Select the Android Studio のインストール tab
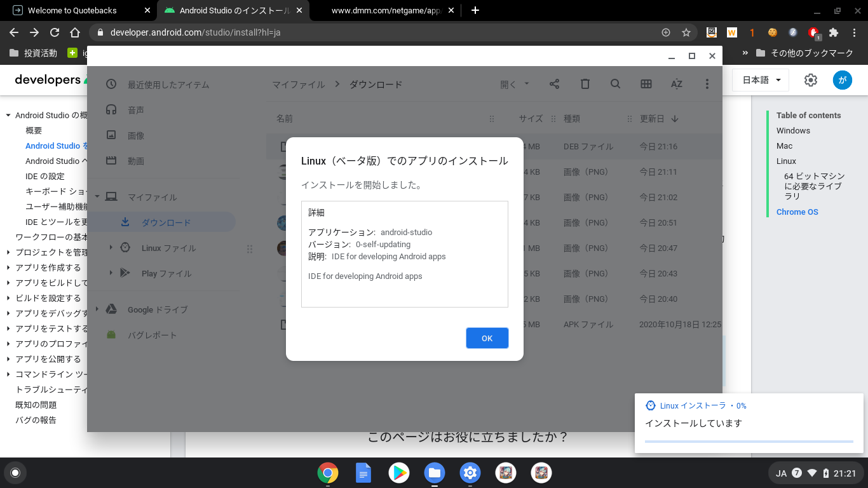 [x=235, y=10]
